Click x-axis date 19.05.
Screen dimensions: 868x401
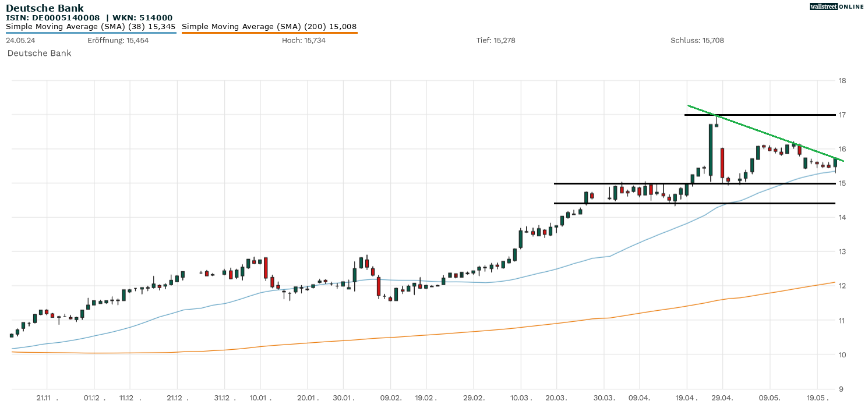[x=818, y=398]
